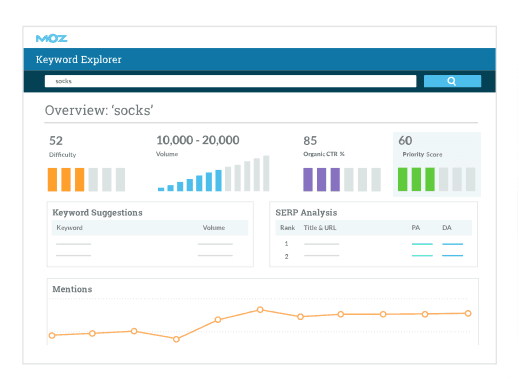Click the Priority Score value '60'
Screen dimensions: 518x385
(405, 140)
